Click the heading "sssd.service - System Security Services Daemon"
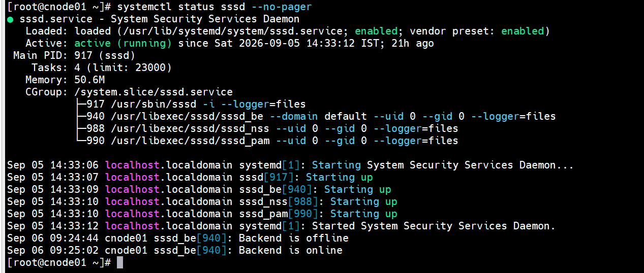 pyautogui.click(x=160, y=19)
